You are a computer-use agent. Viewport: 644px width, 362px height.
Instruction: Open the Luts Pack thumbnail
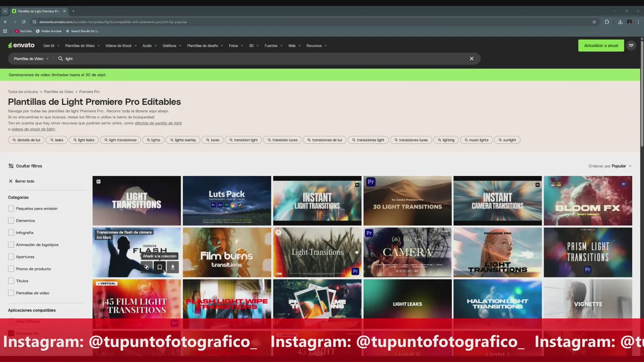[227, 201]
